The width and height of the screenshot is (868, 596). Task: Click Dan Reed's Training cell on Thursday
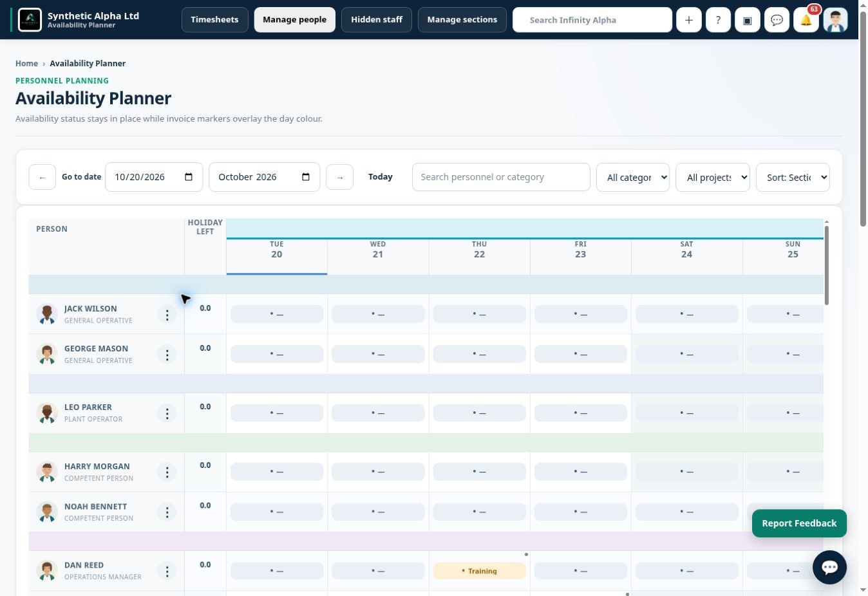[480, 571]
